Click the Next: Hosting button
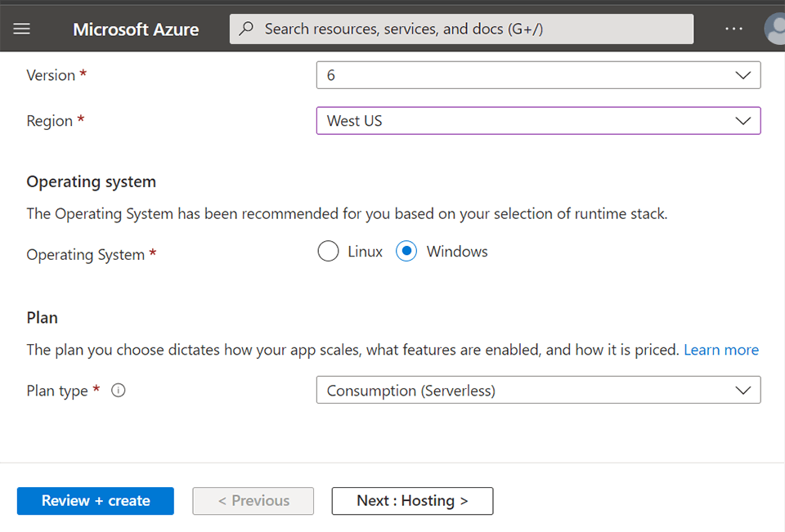Screen dimensions: 785x532 pyautogui.click(x=412, y=501)
